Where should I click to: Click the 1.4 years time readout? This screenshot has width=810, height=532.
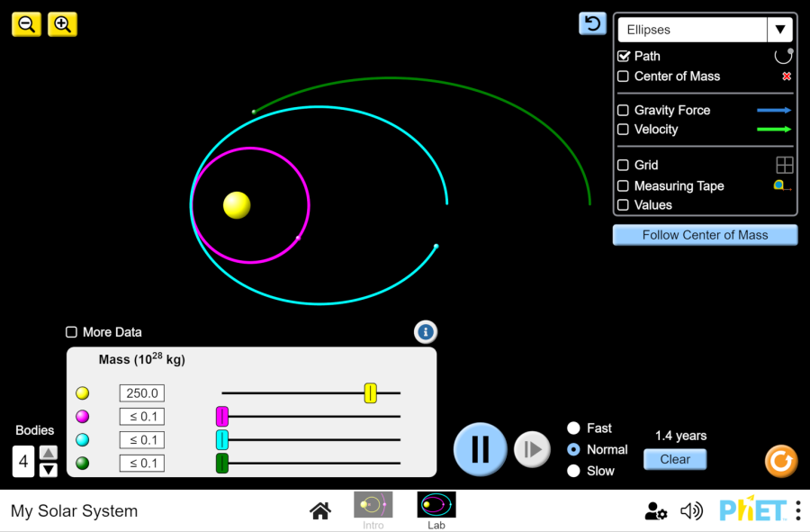point(681,436)
